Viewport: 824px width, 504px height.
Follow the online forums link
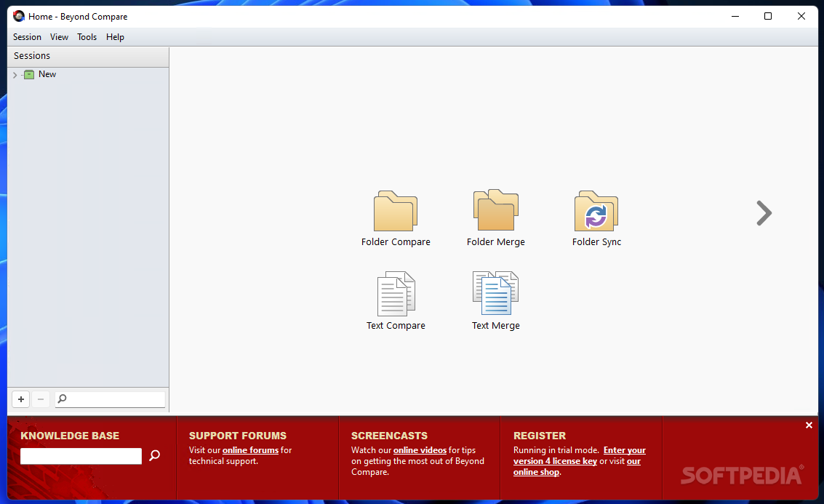pyautogui.click(x=250, y=450)
